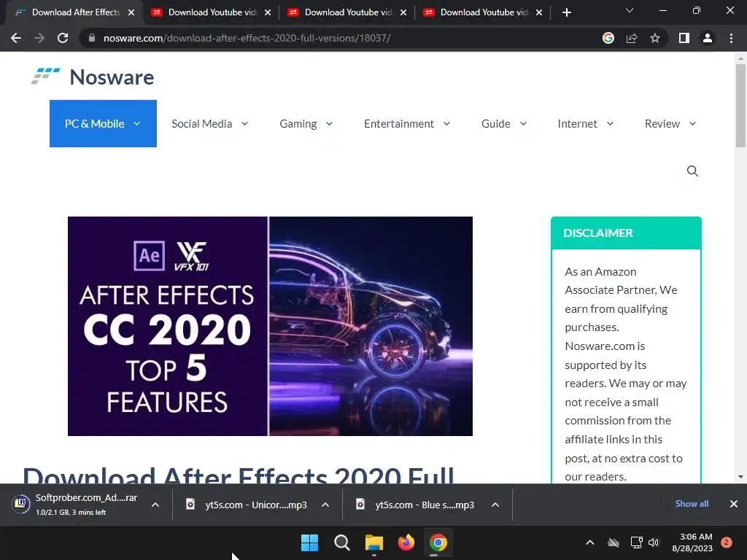Open the Guide menu

pos(504,123)
